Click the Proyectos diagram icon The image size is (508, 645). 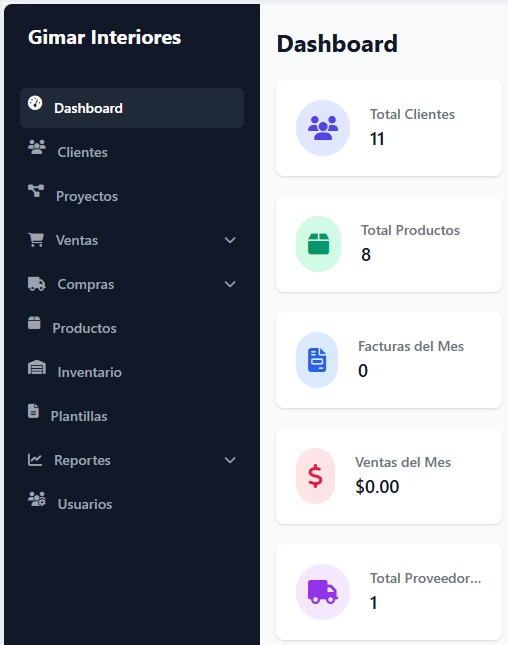point(36,191)
